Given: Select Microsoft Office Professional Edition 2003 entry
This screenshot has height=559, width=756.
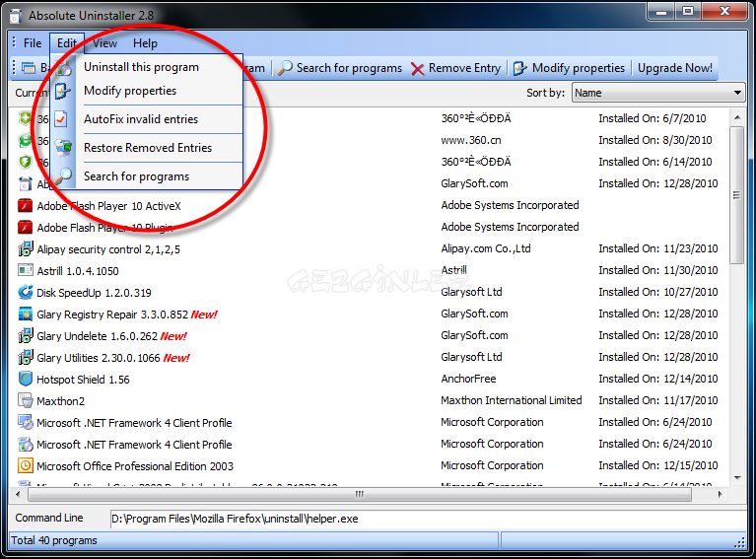Looking at the screenshot, I should [135, 466].
